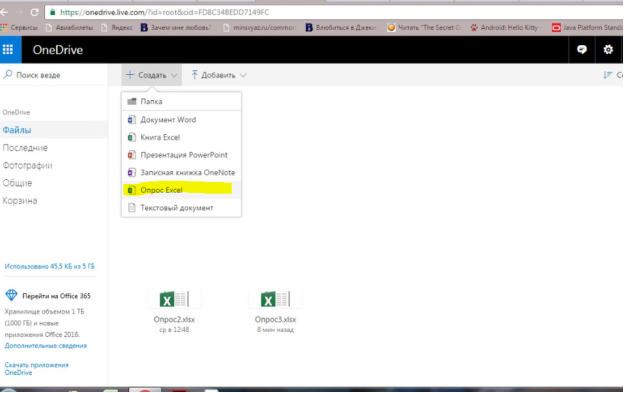This screenshot has height=393, width=624.
Task: Open Файлы in sidebar
Action: point(54,130)
